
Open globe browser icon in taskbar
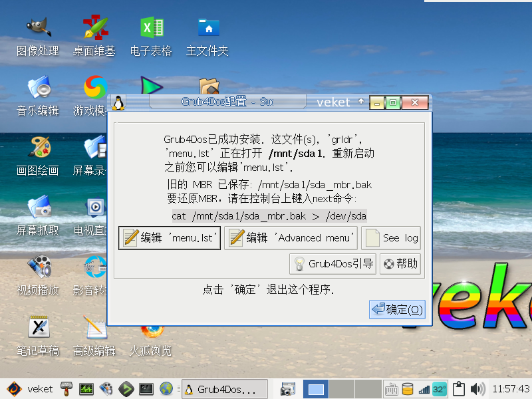pos(166,389)
